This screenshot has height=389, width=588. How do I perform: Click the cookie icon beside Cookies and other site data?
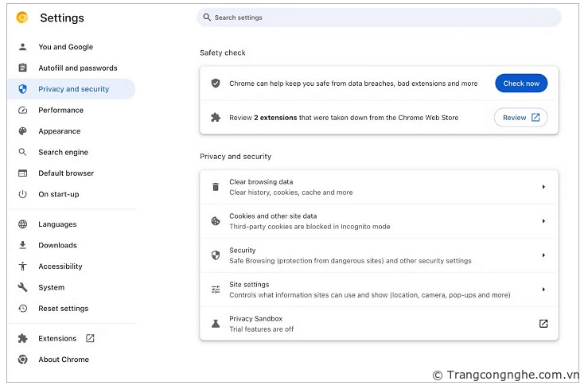tap(215, 221)
